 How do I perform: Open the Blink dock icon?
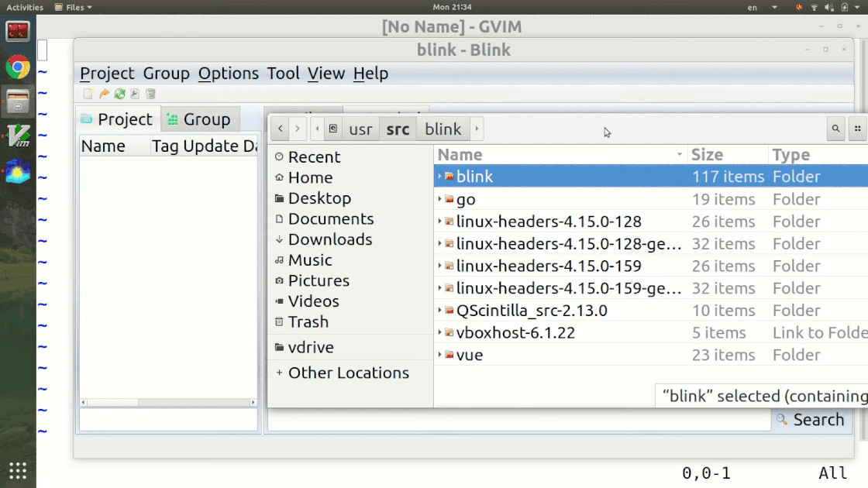(18, 171)
